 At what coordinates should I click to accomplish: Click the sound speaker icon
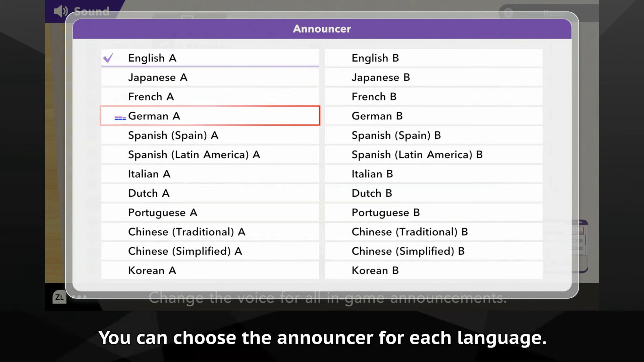tap(61, 11)
